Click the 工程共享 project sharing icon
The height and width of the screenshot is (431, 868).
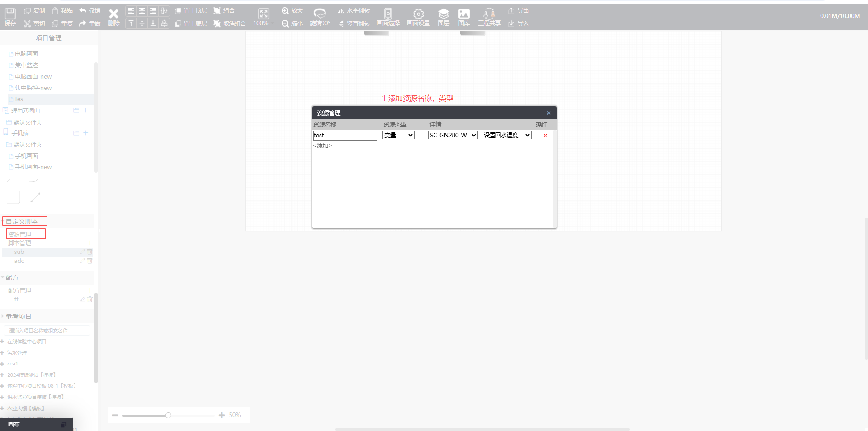(x=489, y=14)
